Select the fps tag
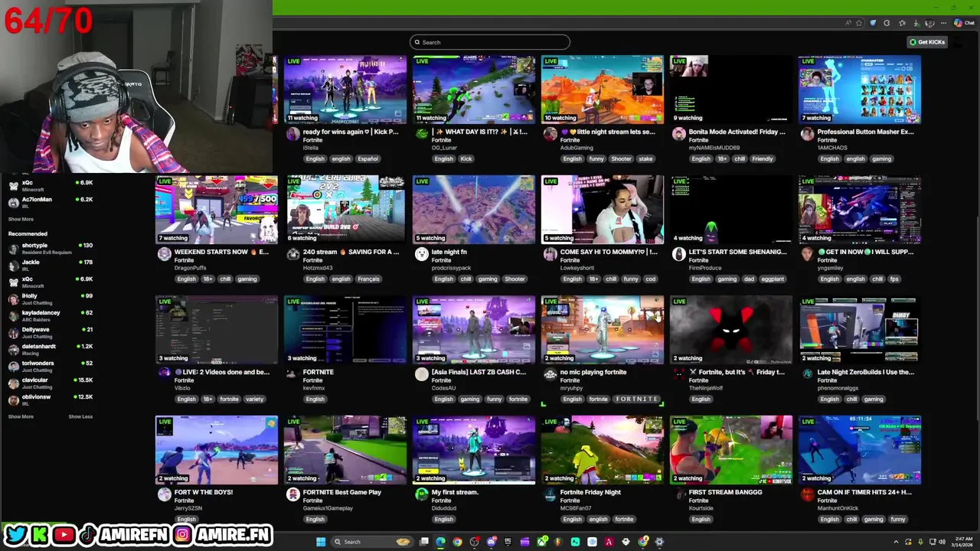This screenshot has height=551, width=980. (x=893, y=279)
